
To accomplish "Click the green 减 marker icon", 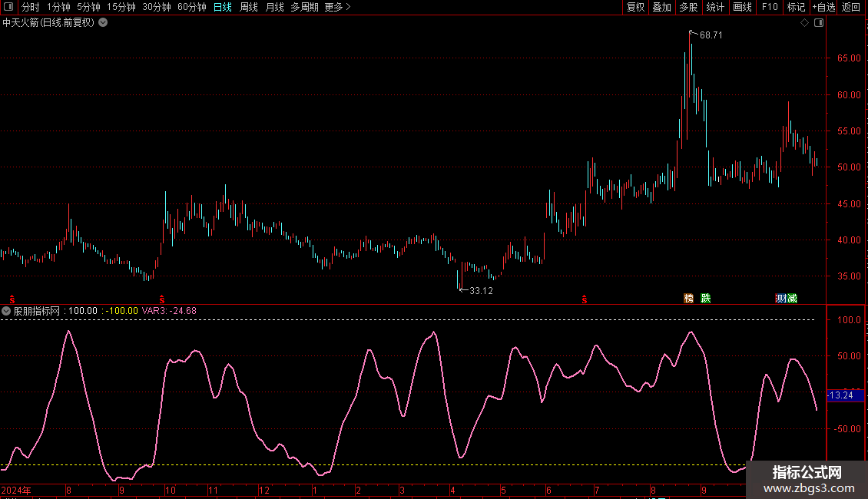I will 792,298.
